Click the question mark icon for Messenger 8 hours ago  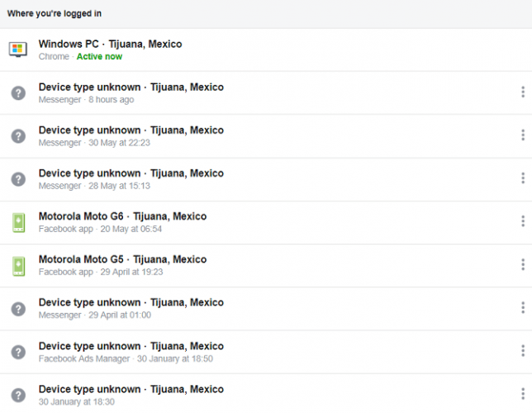pyautogui.click(x=18, y=93)
